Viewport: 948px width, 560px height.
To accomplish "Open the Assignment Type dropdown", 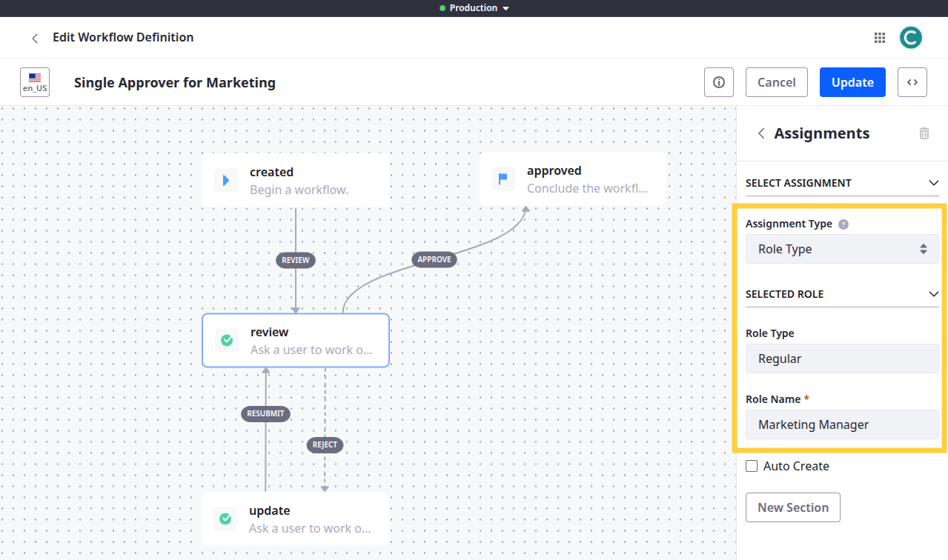I will coord(841,249).
